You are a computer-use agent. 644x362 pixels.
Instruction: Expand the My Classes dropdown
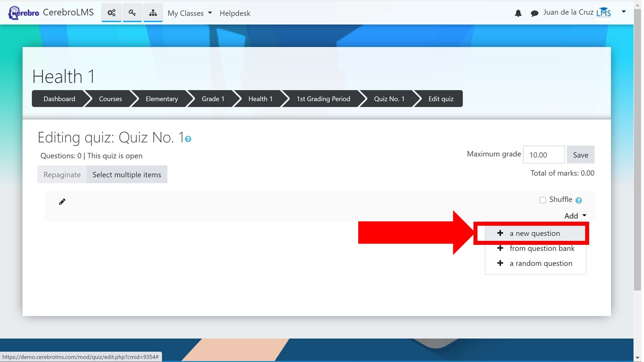click(x=190, y=13)
